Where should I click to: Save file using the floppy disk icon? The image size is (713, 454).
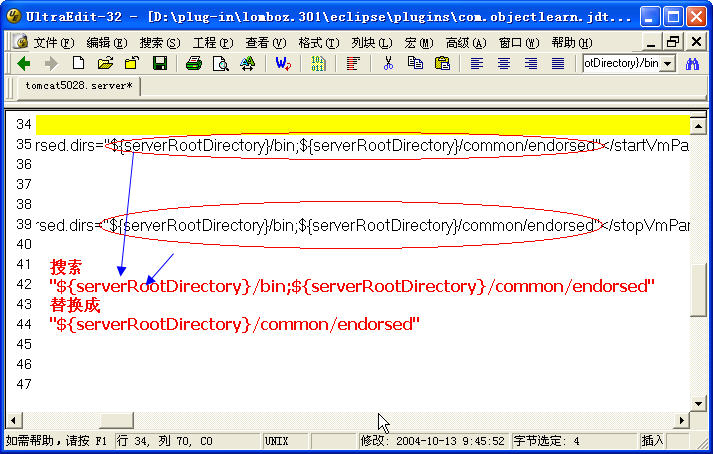pyautogui.click(x=159, y=63)
